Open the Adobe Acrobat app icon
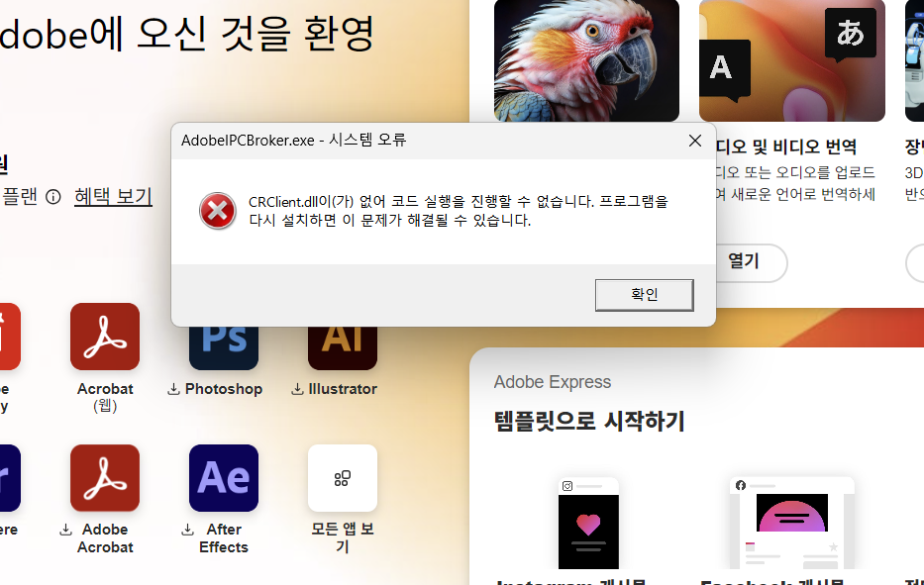The height and width of the screenshot is (585, 924). 104,478
